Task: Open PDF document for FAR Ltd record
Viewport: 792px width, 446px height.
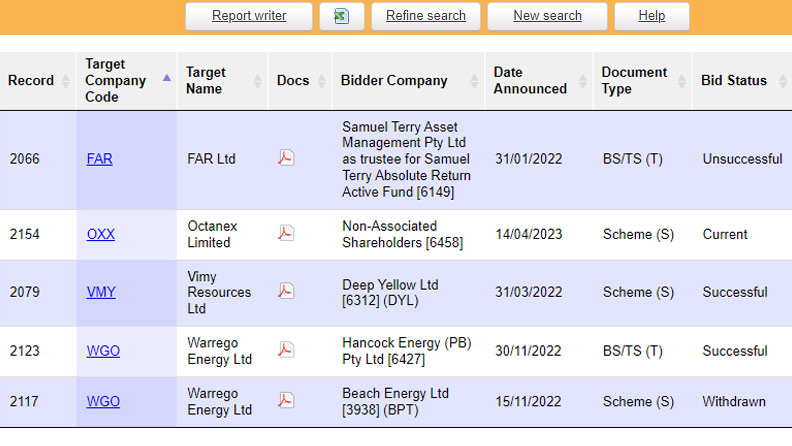Action: 286,158
